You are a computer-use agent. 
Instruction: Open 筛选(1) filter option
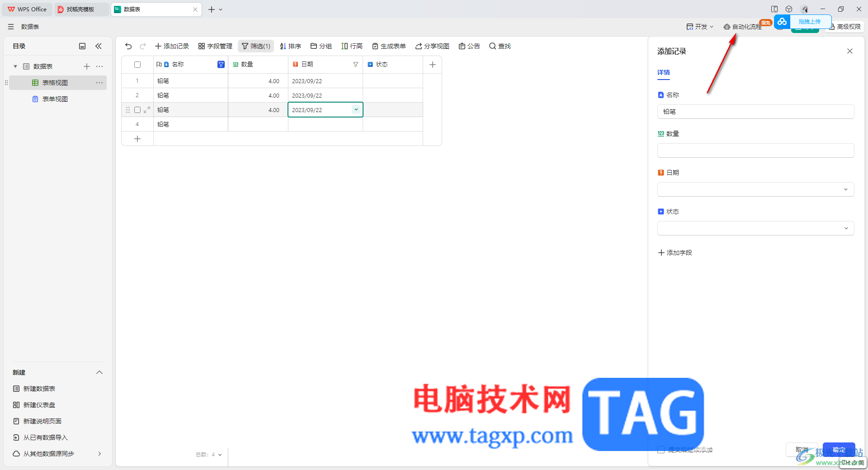tap(256, 46)
